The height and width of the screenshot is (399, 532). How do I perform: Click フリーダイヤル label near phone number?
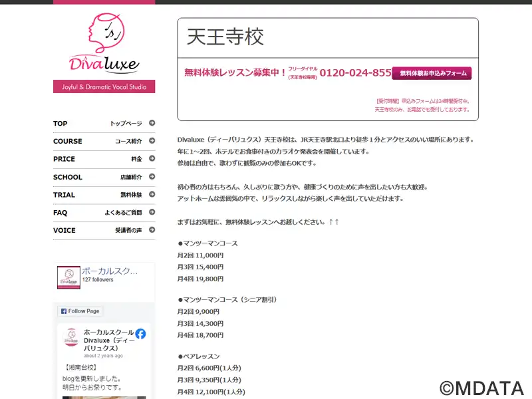pos(303,69)
